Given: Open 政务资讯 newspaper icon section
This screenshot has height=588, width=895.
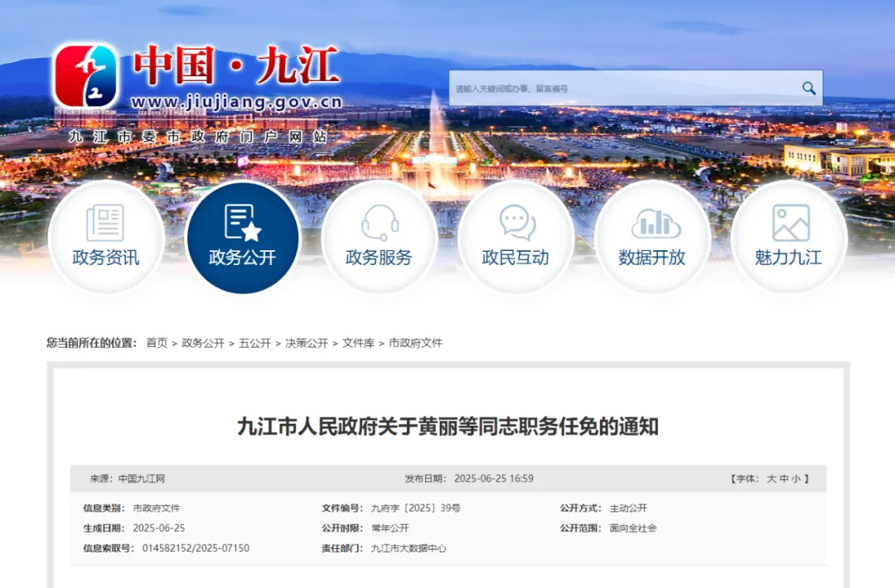Looking at the screenshot, I should tap(106, 237).
